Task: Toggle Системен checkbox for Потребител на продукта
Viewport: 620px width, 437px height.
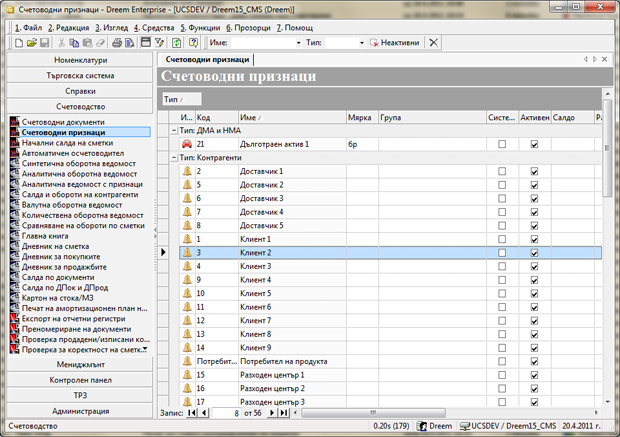Action: [x=502, y=361]
